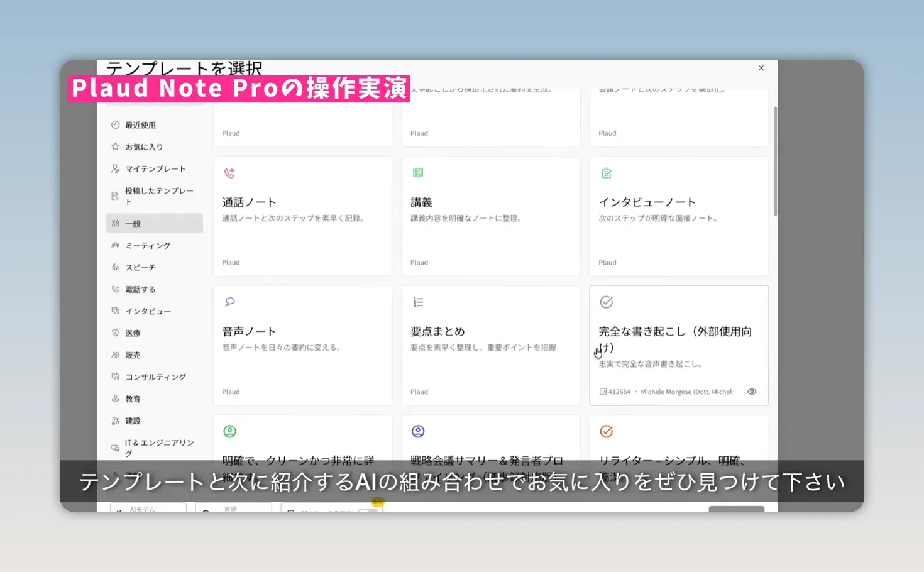Click the phone icon on 通話ノート card
The image size is (924, 572).
point(229,173)
